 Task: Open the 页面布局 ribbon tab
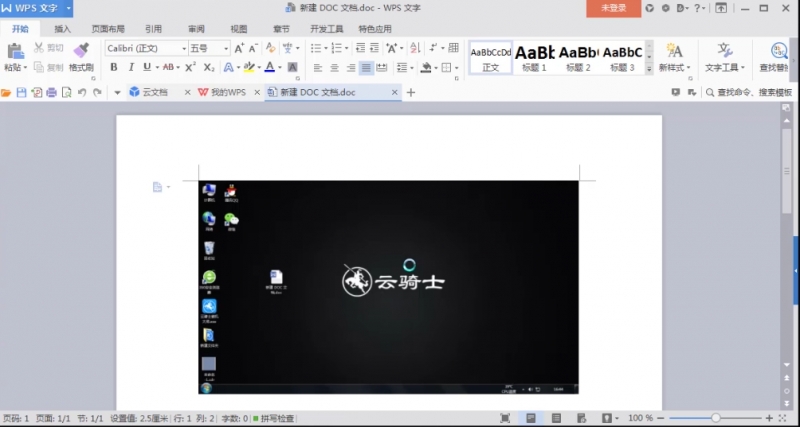coord(108,29)
